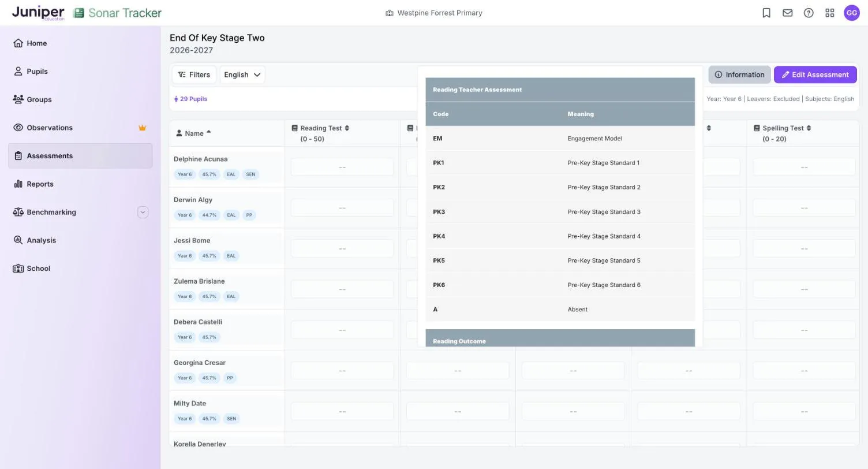Image resolution: width=868 pixels, height=469 pixels.
Task: Click the Juniper Education logo
Action: (38, 13)
